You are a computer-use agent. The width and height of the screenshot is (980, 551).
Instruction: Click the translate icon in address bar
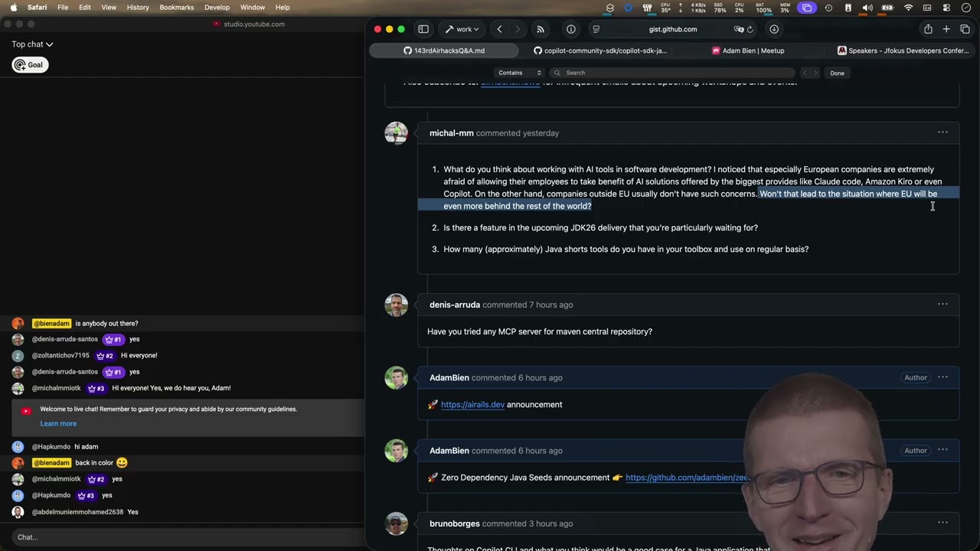[x=739, y=29]
